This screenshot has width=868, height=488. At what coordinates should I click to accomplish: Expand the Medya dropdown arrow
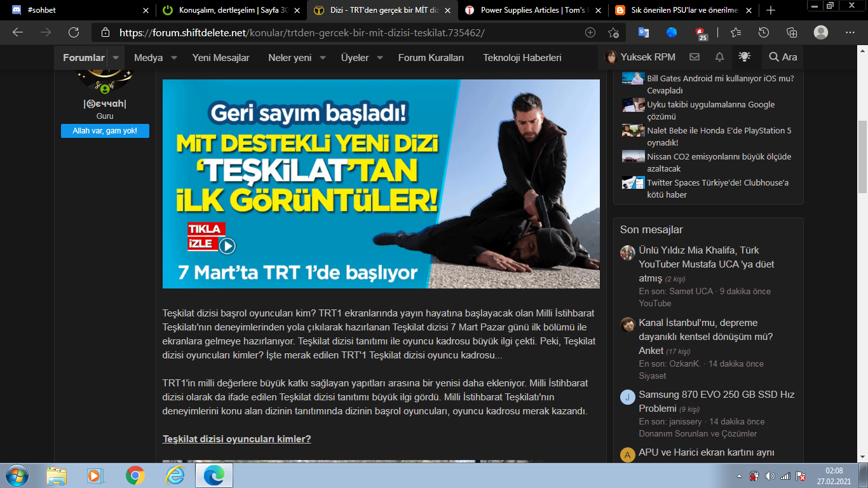click(x=174, y=58)
